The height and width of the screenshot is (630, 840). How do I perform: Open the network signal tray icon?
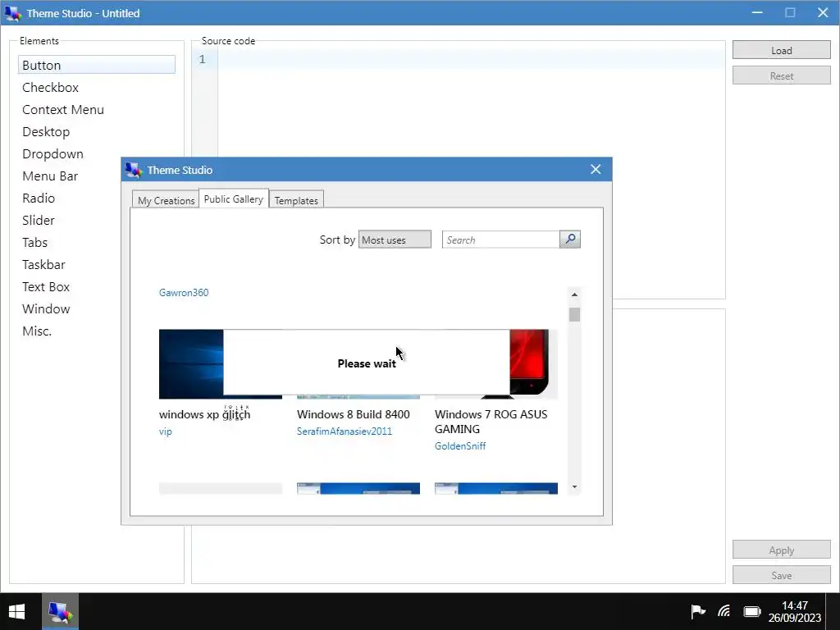[724, 611]
